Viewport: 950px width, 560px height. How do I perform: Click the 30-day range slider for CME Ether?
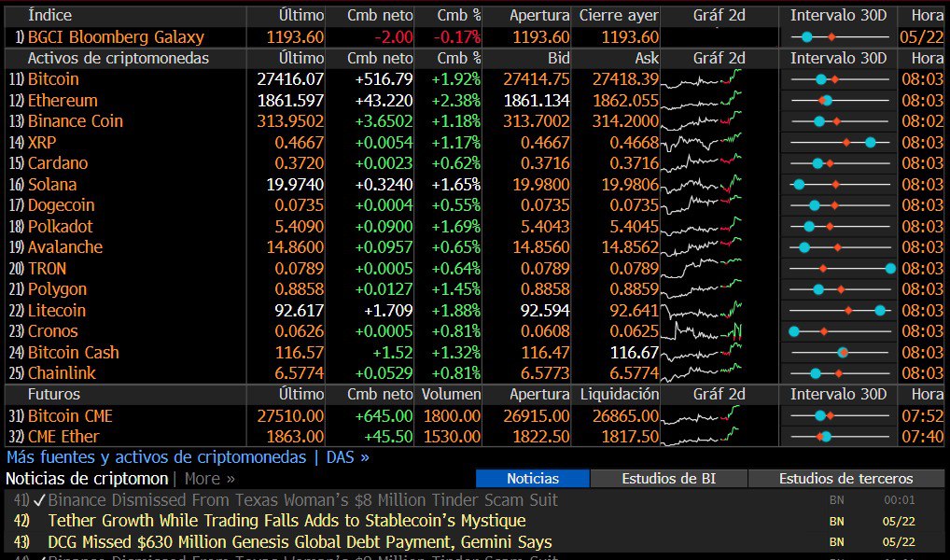click(x=840, y=437)
